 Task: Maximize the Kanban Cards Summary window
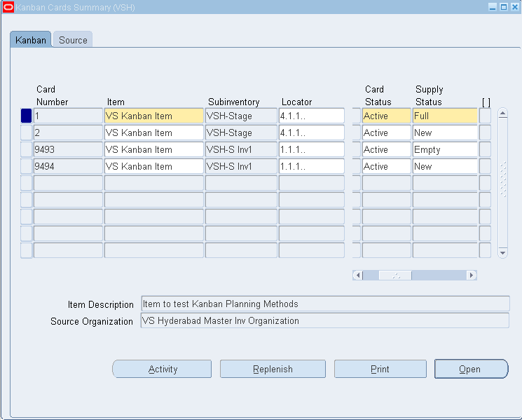pos(504,7)
